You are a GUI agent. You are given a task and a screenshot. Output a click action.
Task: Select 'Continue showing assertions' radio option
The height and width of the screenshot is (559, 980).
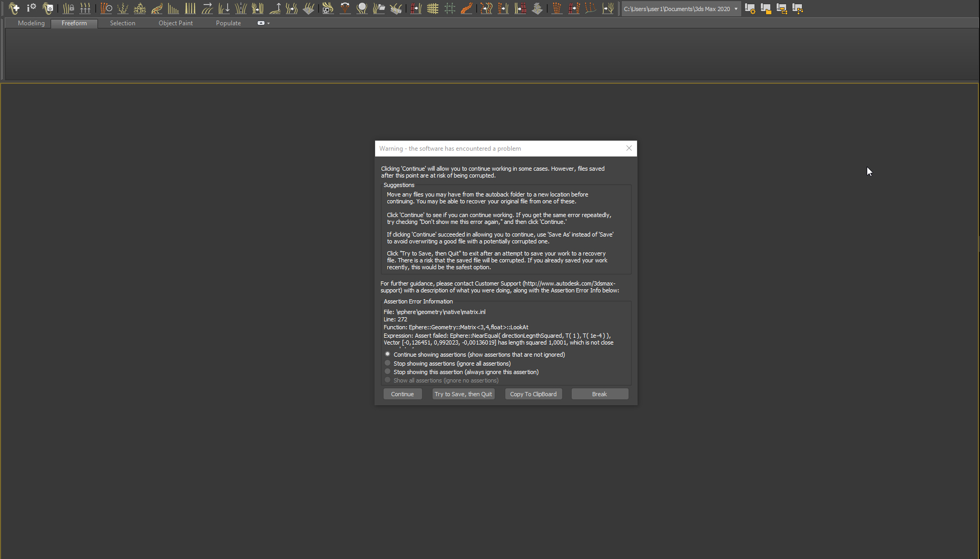pos(388,354)
